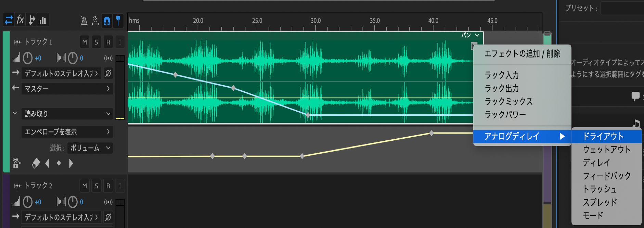This screenshot has height=228, width=644.
Task: Arm Track 1 for record
Action: coord(108,42)
